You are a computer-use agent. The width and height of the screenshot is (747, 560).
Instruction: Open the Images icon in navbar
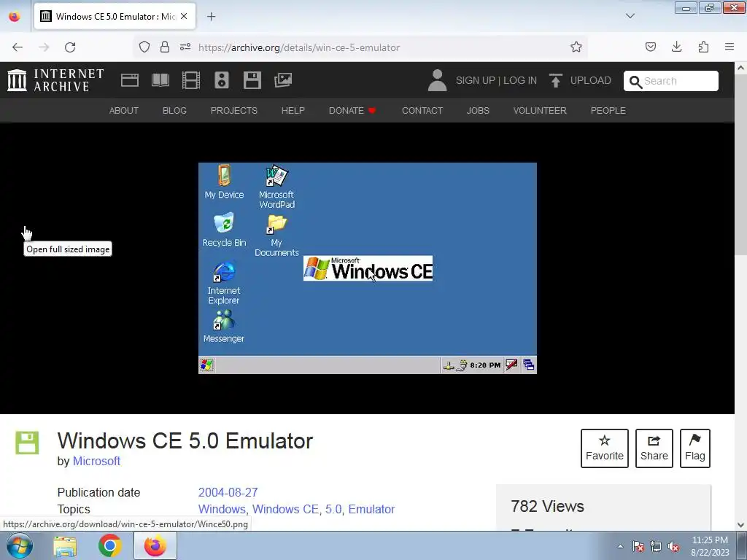(283, 80)
